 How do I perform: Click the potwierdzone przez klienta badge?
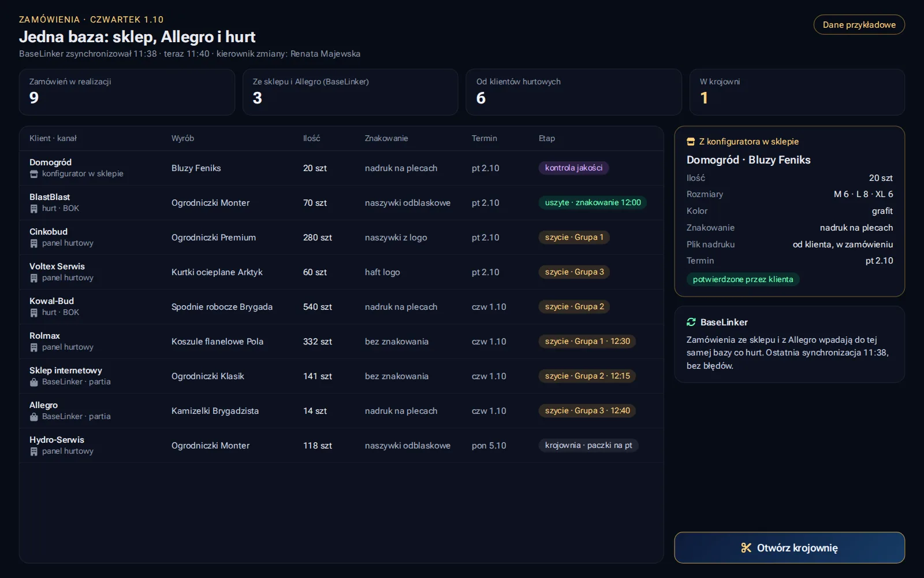[743, 279]
